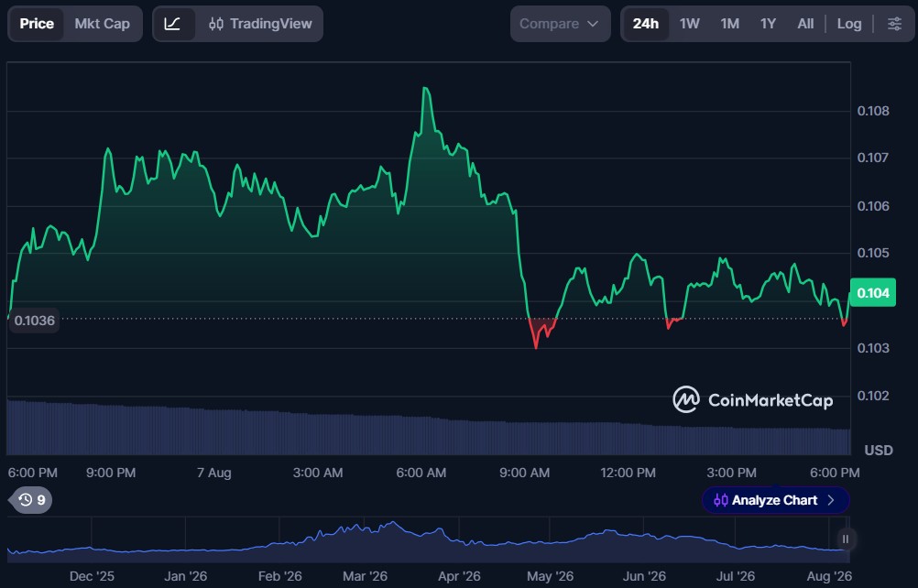918x588 pixels.
Task: Click the current price label 0.104
Action: tap(872, 292)
